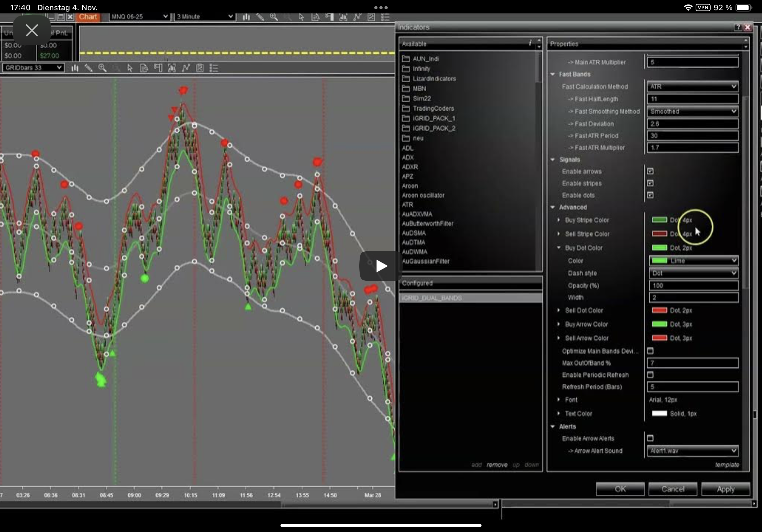Open the Fast Smoothing Method dropdown
This screenshot has height=532, width=762.
[x=693, y=111]
